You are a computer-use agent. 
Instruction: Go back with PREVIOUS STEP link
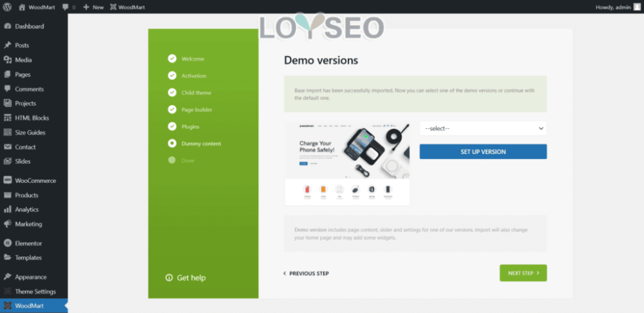[x=306, y=274]
